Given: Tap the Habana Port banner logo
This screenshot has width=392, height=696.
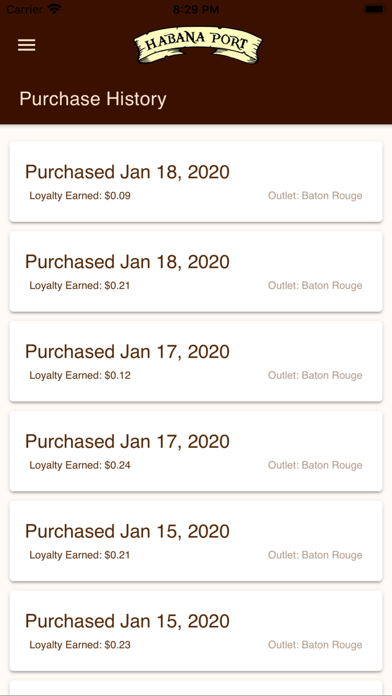Looking at the screenshot, I should [198, 45].
